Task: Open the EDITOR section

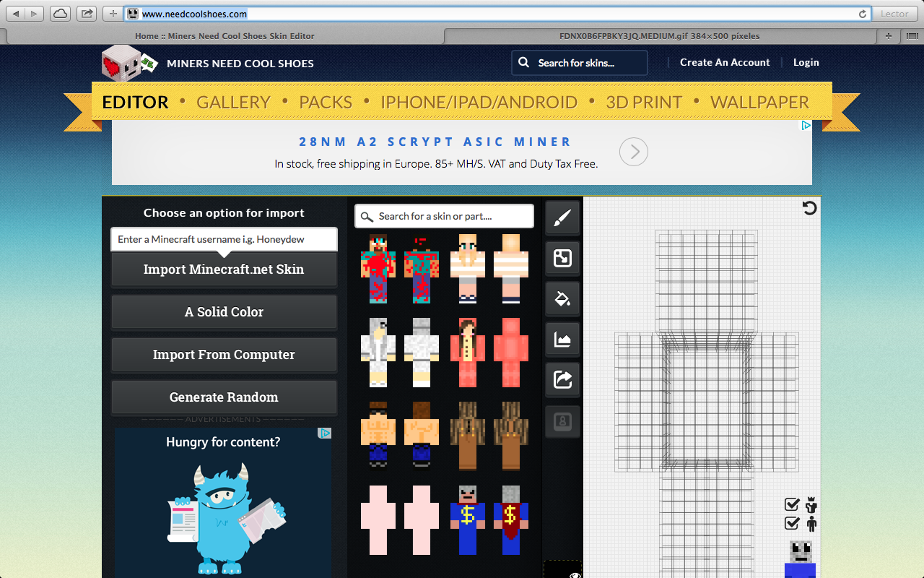Action: [x=136, y=103]
